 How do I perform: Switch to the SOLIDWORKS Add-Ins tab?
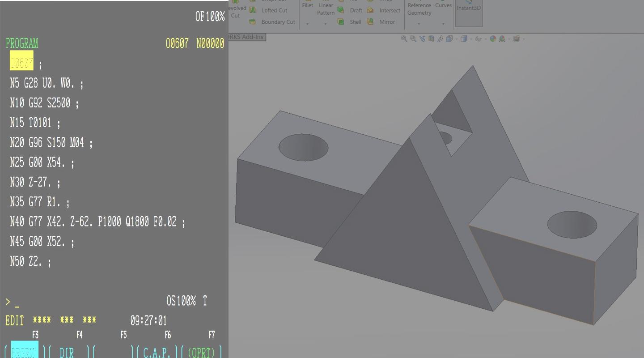pos(247,37)
